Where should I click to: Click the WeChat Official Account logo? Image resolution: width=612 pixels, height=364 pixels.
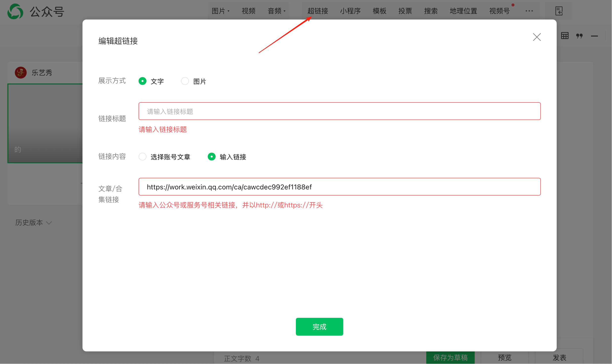click(x=15, y=11)
